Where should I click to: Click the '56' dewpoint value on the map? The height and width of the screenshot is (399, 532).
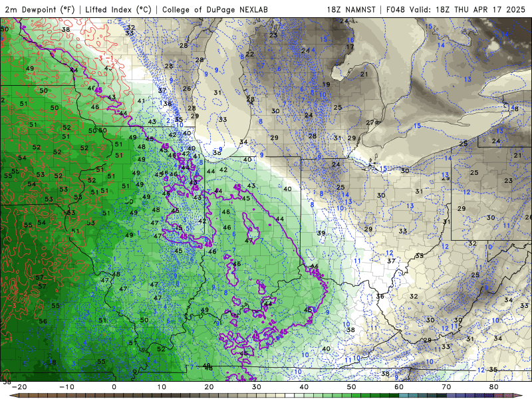[43, 321]
